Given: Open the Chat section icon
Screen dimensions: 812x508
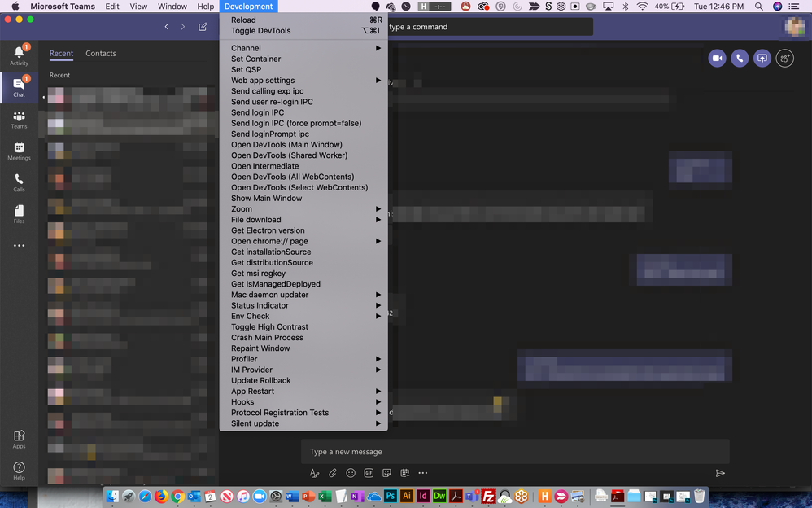Looking at the screenshot, I should [x=20, y=86].
